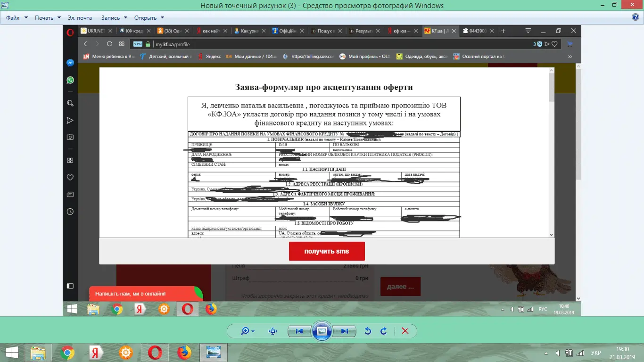Open the Запись dropdown menu
The width and height of the screenshot is (644, 362).
pyautogui.click(x=114, y=18)
